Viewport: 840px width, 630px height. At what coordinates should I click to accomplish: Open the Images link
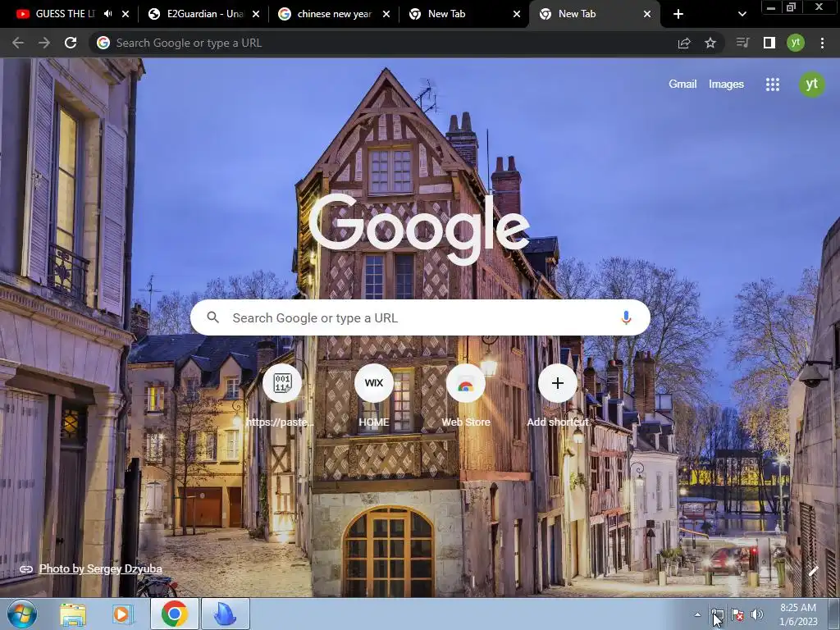[726, 84]
